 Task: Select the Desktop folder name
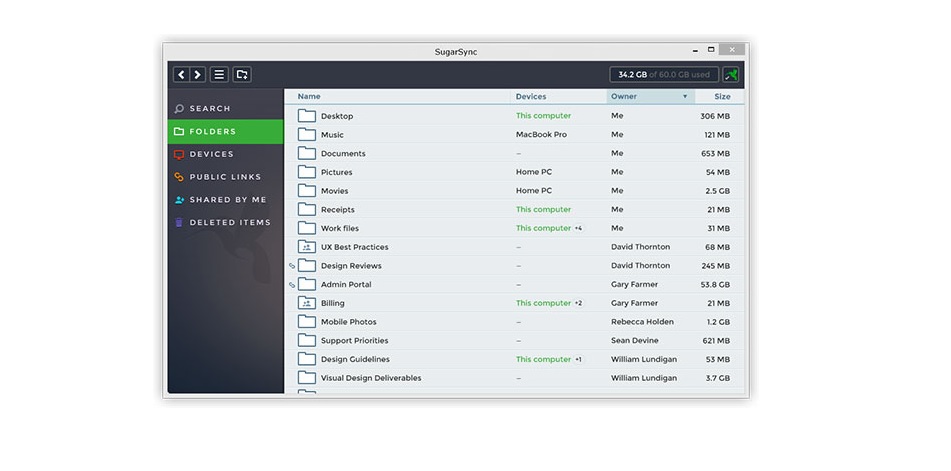pos(337,116)
